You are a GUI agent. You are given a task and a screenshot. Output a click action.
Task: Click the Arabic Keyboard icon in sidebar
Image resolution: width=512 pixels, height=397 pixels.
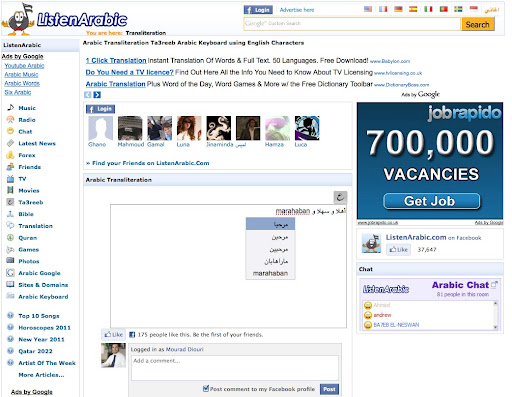pyautogui.click(x=11, y=296)
